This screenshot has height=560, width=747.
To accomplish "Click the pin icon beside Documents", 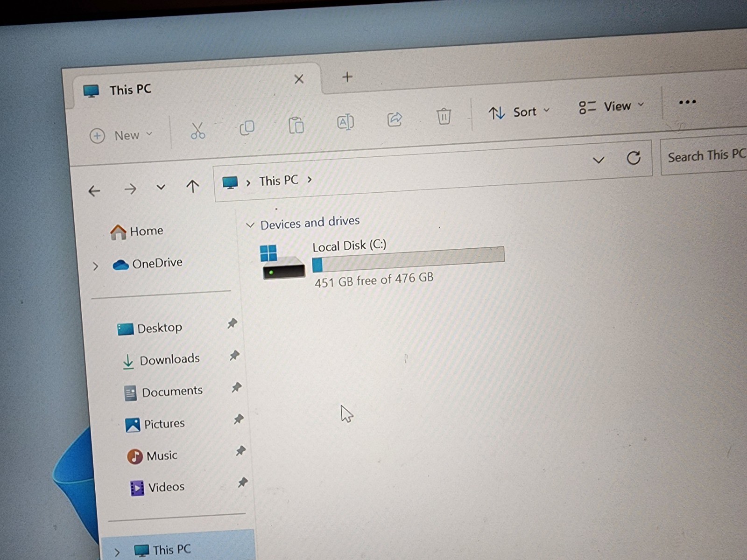I will pos(236,387).
